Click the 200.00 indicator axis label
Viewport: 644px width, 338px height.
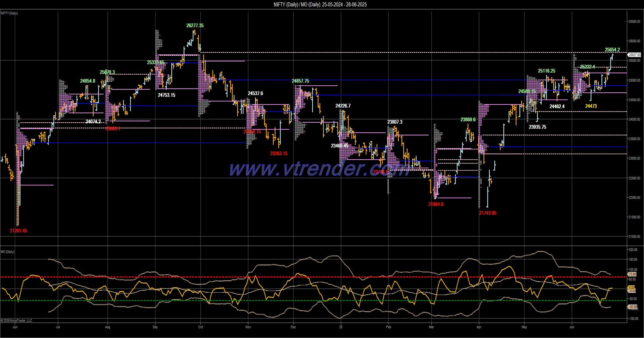(633, 250)
